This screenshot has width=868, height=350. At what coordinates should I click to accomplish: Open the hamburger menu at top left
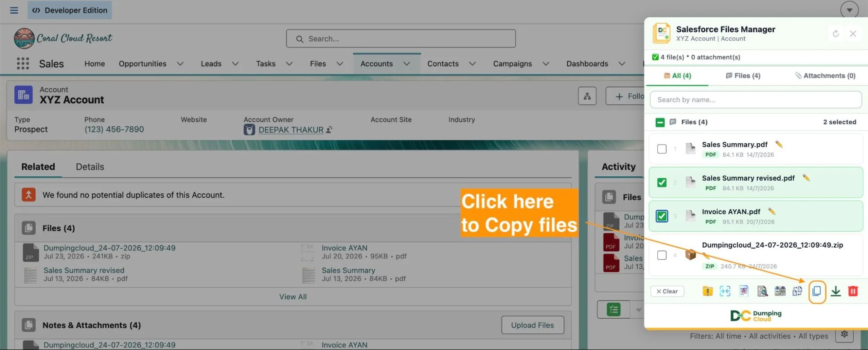click(14, 10)
